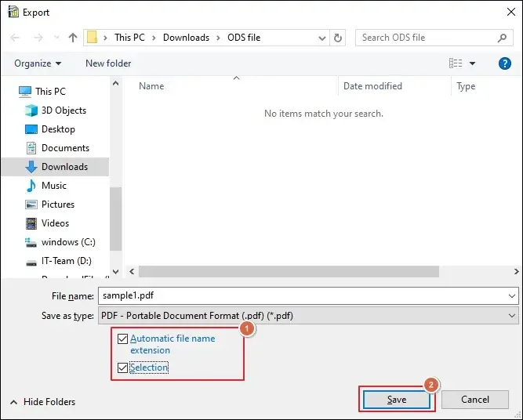Open the Organize menu
This screenshot has height=420, width=523.
[x=38, y=63]
